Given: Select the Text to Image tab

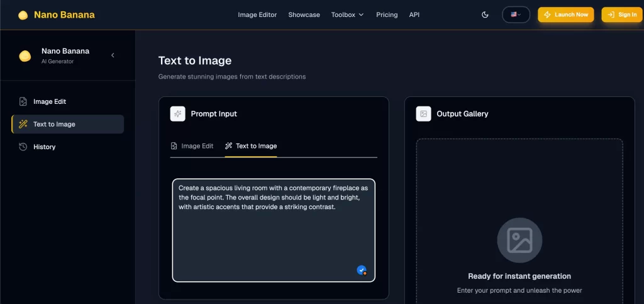Looking at the screenshot, I should [x=251, y=146].
